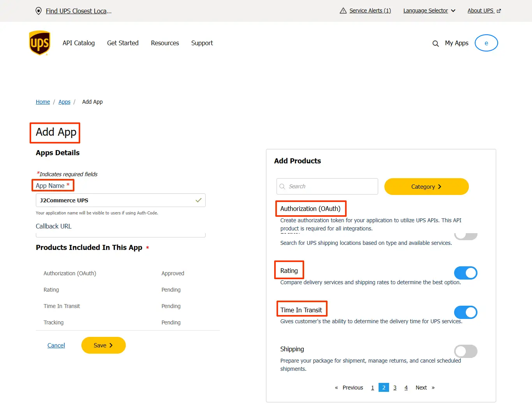This screenshot has width=532, height=409.
Task: Click the search icon in Add Products
Action: click(x=282, y=186)
